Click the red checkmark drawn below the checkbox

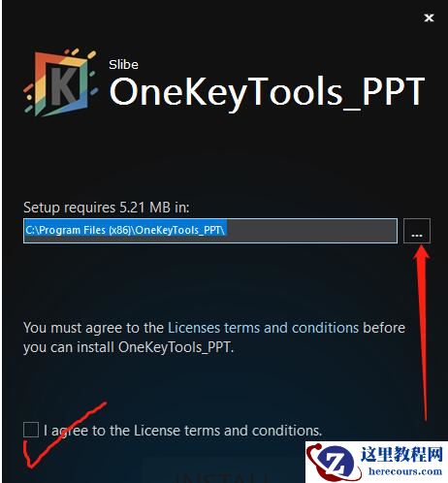[x=65, y=435]
